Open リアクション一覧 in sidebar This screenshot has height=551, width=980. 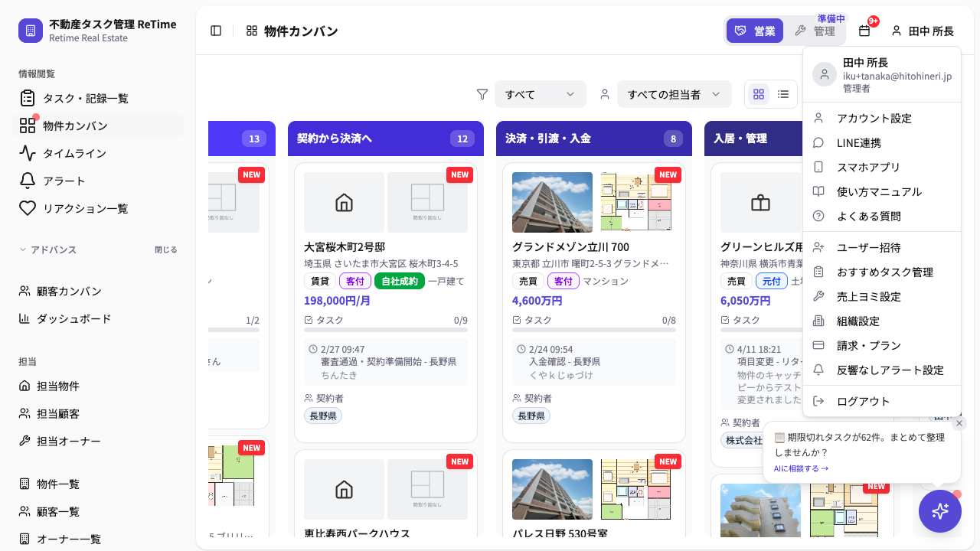(98, 208)
